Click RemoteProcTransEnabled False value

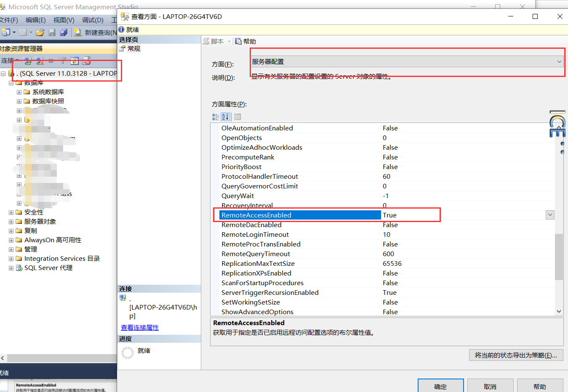click(x=390, y=244)
